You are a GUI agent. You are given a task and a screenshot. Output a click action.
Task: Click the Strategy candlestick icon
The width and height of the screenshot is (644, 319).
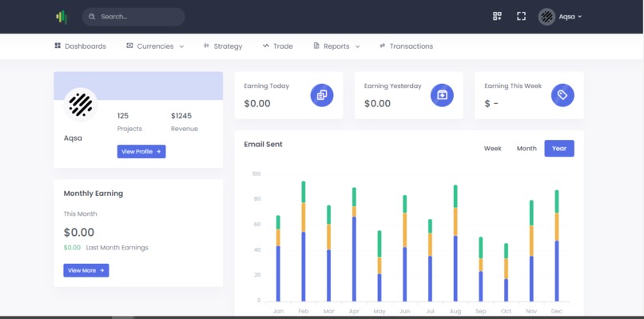coord(206,46)
